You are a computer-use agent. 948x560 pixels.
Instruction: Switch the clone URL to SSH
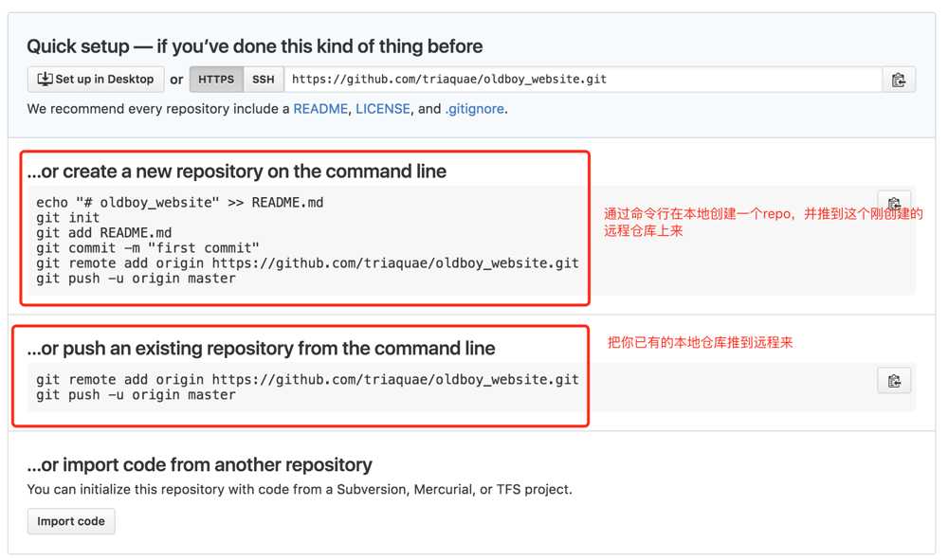click(264, 80)
